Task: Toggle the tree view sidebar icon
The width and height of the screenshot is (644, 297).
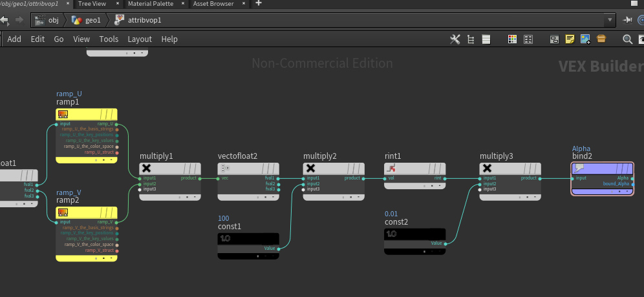Action: pos(471,39)
